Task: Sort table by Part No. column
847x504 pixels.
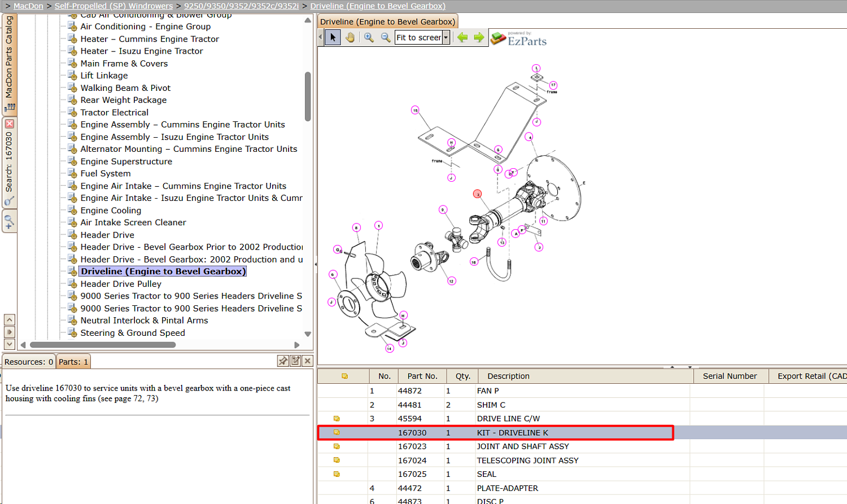Action: pyautogui.click(x=422, y=376)
